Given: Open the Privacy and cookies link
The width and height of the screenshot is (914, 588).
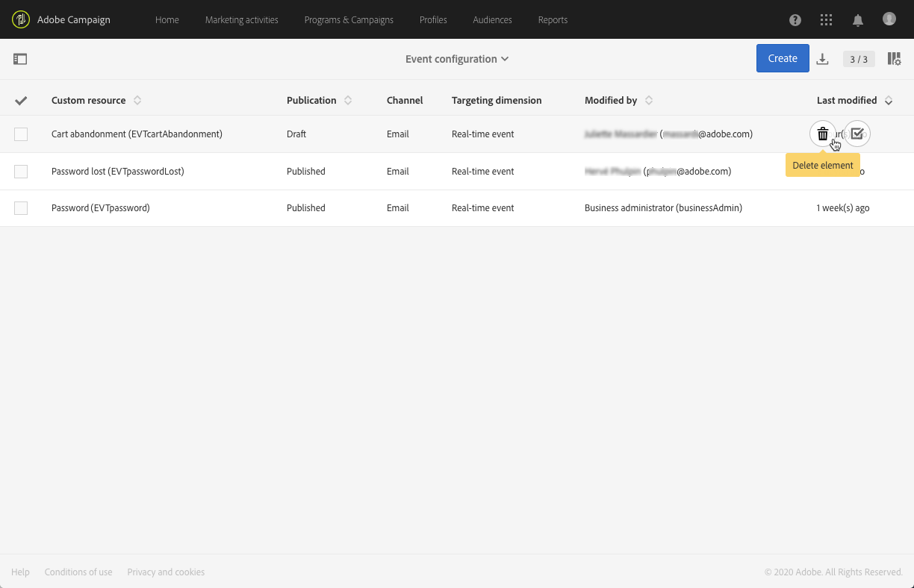Looking at the screenshot, I should 166,572.
